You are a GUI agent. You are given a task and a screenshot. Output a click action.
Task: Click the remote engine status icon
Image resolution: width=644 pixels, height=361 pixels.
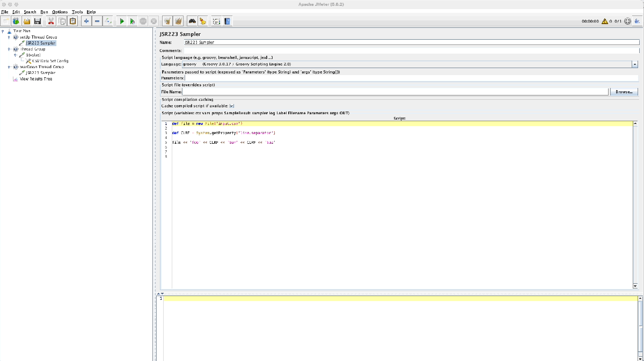pos(627,21)
